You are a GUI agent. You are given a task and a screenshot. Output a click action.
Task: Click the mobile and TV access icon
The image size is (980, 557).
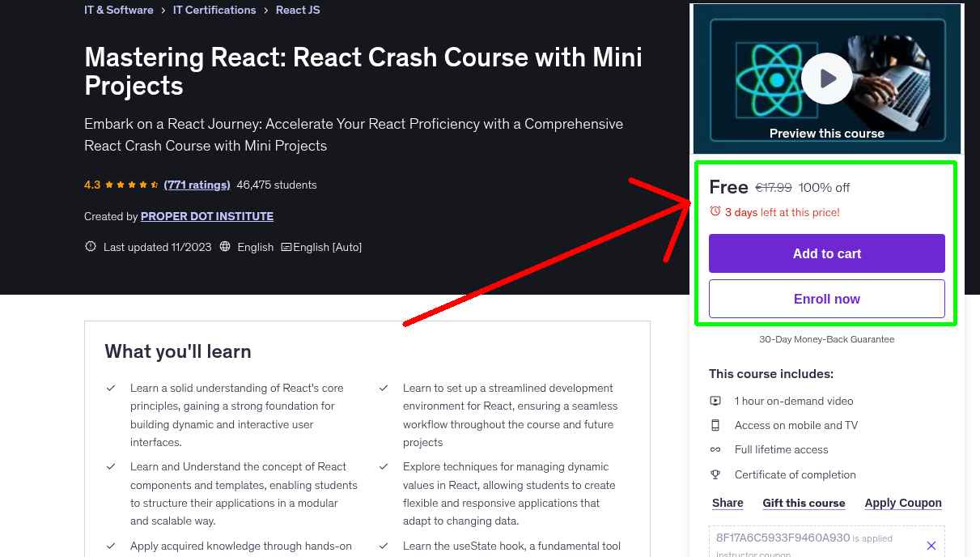click(715, 425)
